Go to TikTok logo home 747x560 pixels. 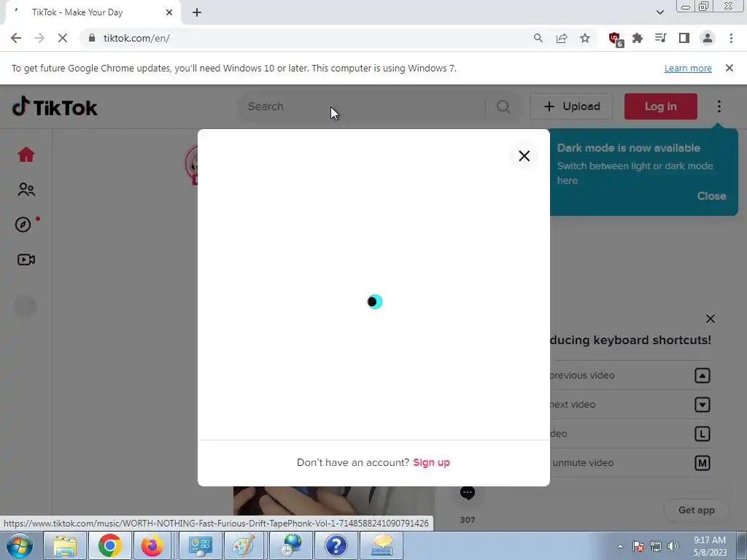click(x=54, y=107)
